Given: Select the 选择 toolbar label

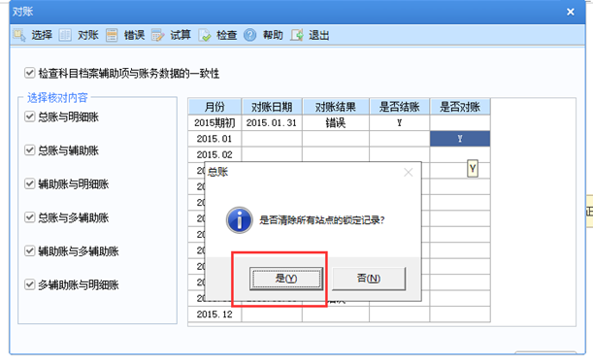Looking at the screenshot, I should click(42, 35).
